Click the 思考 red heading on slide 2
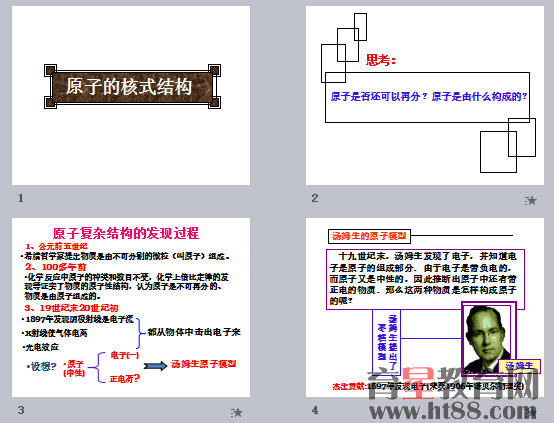Screen dimensions: 554x423 [381, 60]
